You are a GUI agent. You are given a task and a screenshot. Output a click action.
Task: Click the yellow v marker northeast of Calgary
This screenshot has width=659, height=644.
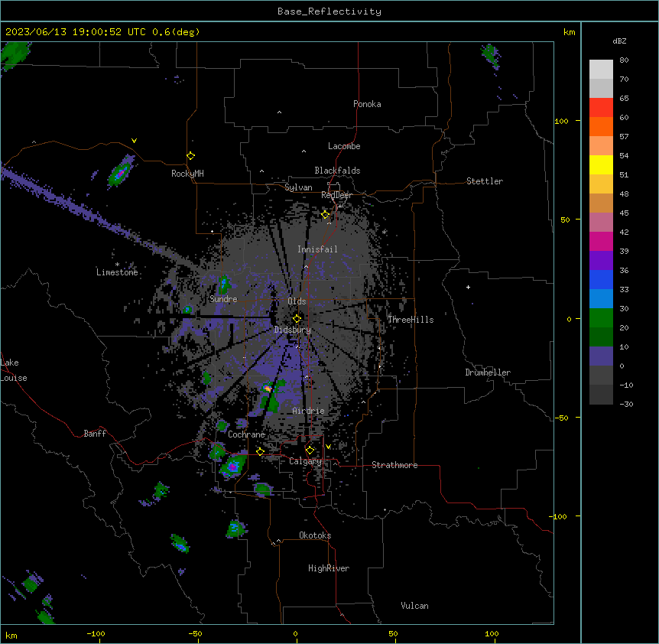pyautogui.click(x=328, y=447)
